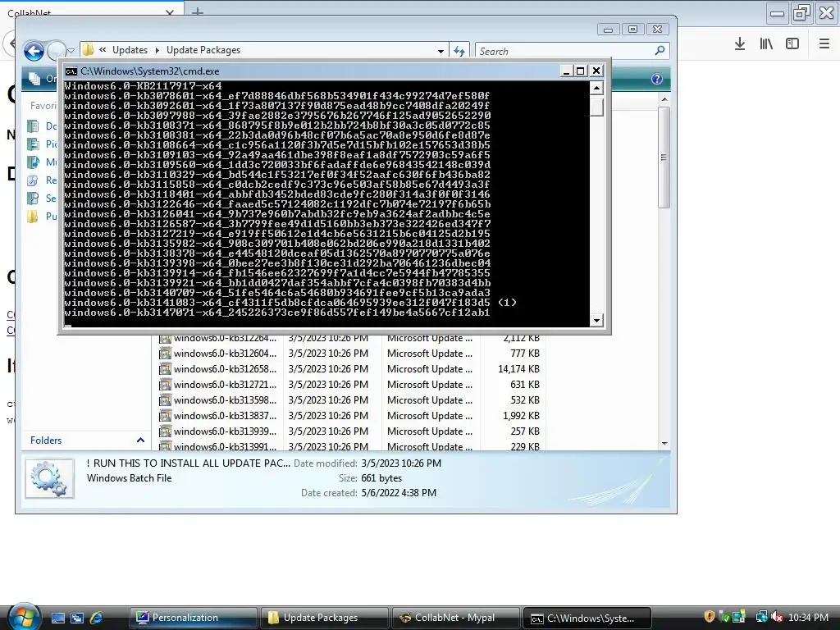Open the Recently Changed favorite link icon
Viewport: 840px width, 630px height.
33,180
